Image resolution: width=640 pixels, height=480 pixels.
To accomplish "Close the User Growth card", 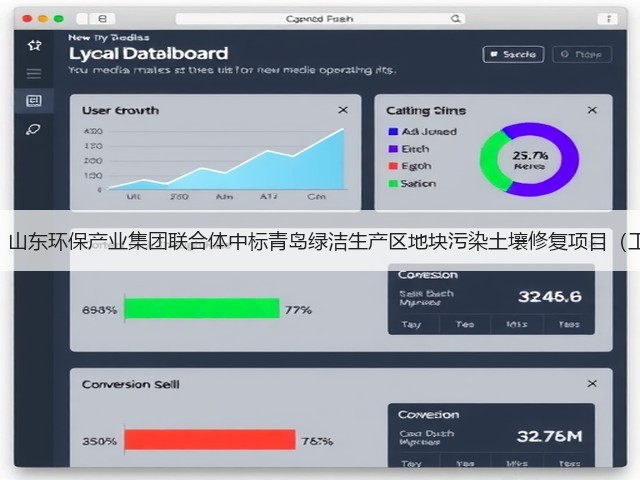I will point(343,110).
